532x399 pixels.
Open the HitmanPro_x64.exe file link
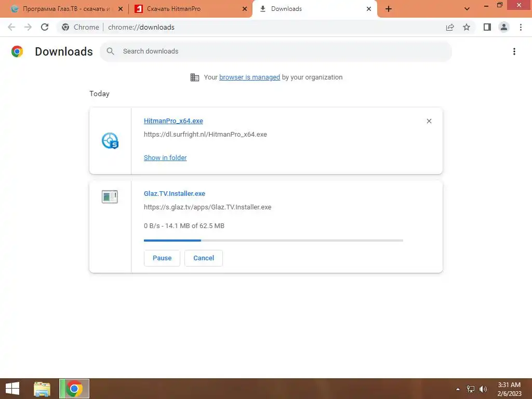174,121
